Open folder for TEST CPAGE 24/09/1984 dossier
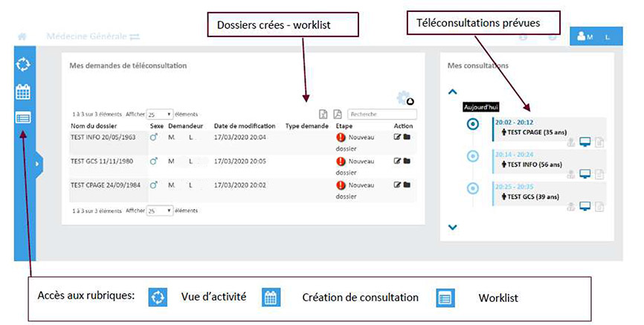 click(x=407, y=185)
